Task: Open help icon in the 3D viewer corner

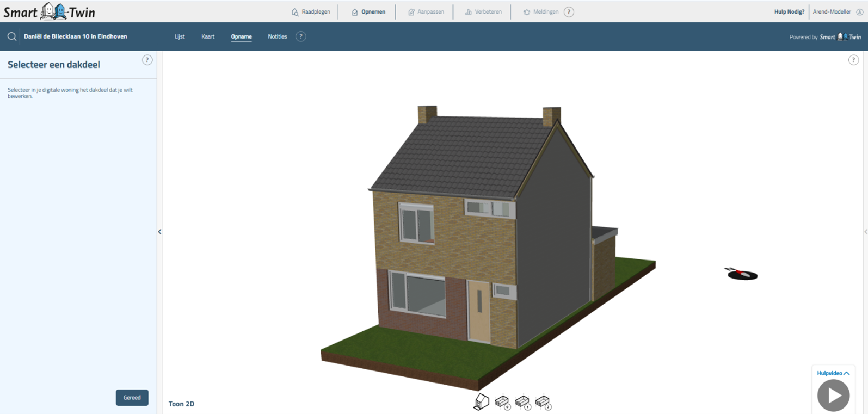Action: [x=853, y=60]
